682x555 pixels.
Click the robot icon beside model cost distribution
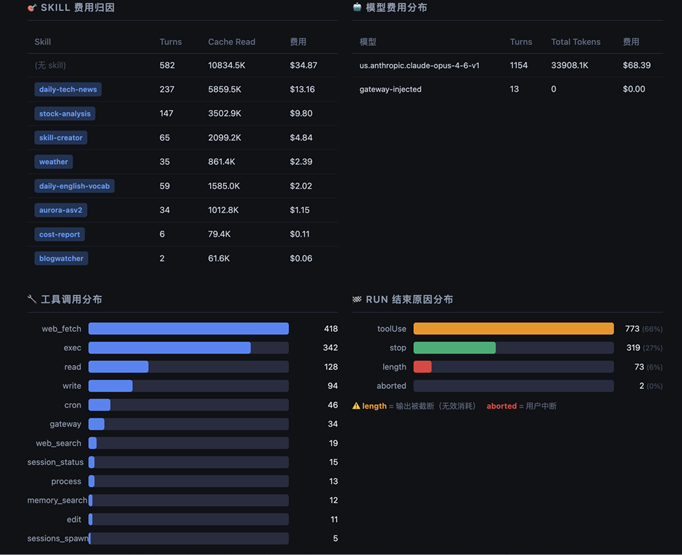357,7
